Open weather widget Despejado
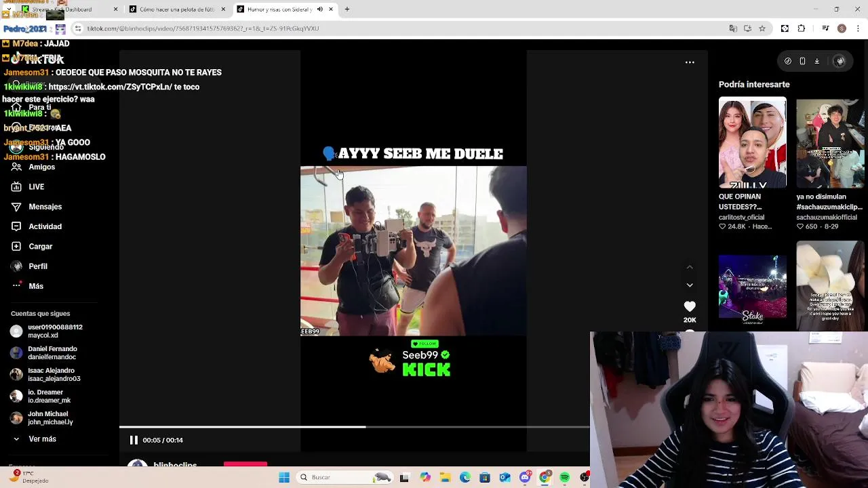This screenshot has width=868, height=488. click(30, 477)
